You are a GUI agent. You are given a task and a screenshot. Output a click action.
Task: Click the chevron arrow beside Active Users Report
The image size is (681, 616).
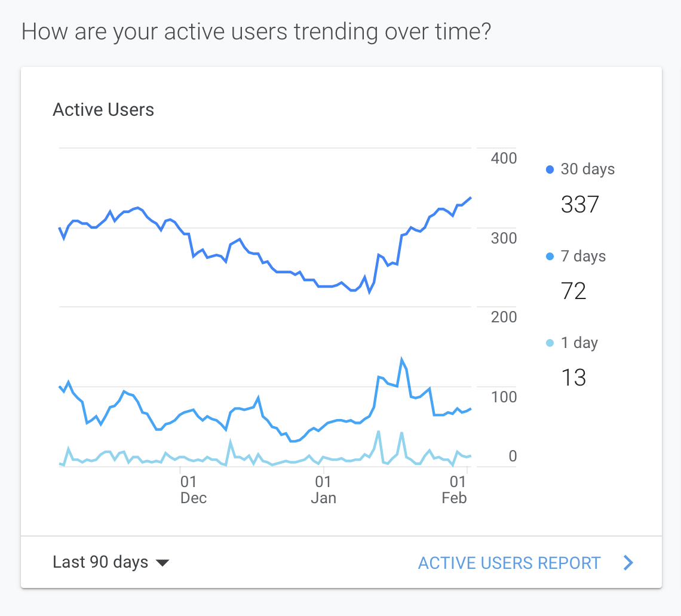click(x=628, y=563)
